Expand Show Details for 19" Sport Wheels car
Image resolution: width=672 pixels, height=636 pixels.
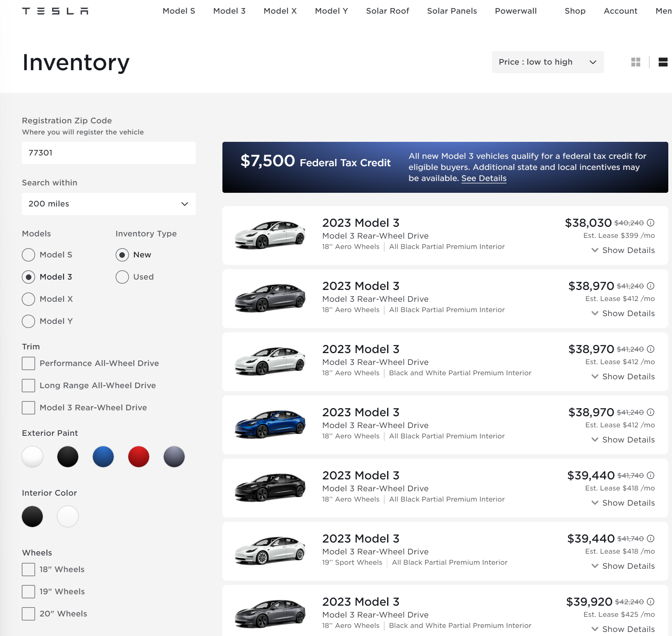(x=623, y=566)
